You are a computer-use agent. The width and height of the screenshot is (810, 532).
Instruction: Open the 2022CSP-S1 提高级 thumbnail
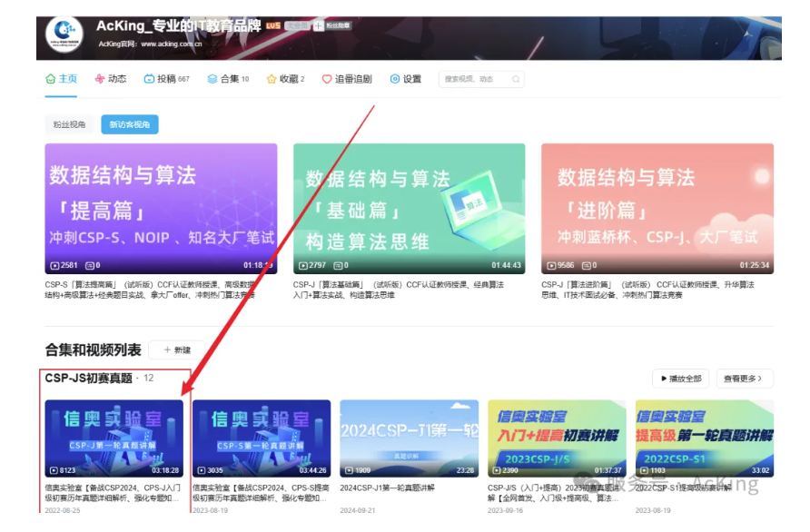pos(705,438)
